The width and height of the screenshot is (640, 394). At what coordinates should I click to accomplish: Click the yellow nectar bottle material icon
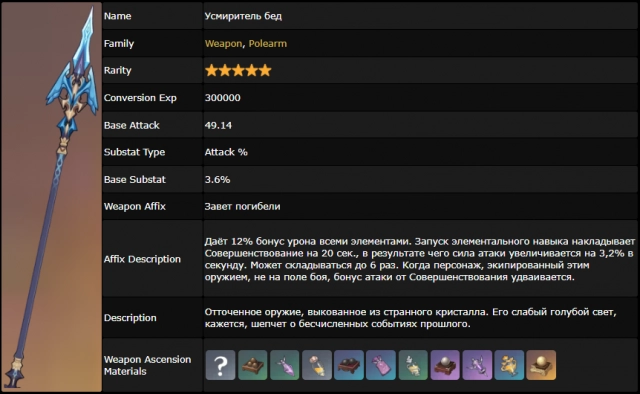(x=317, y=365)
